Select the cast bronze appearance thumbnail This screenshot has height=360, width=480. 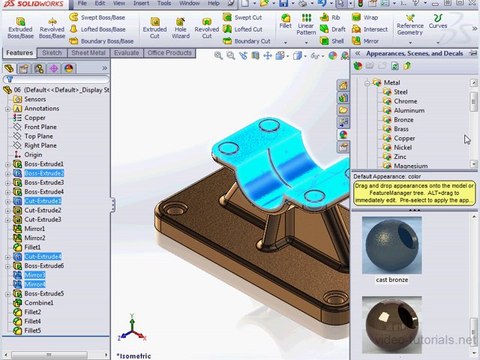point(392,245)
